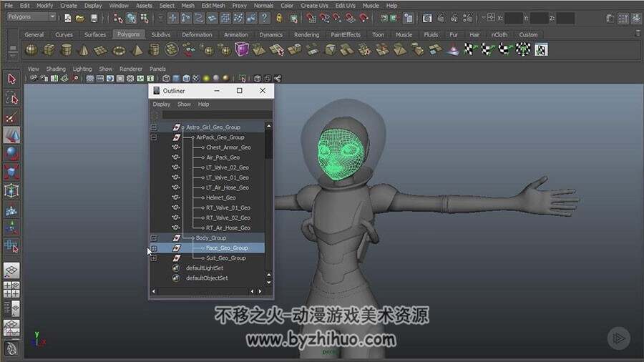Create a polygon cube from the shelf
644x362 pixels.
coord(49,50)
